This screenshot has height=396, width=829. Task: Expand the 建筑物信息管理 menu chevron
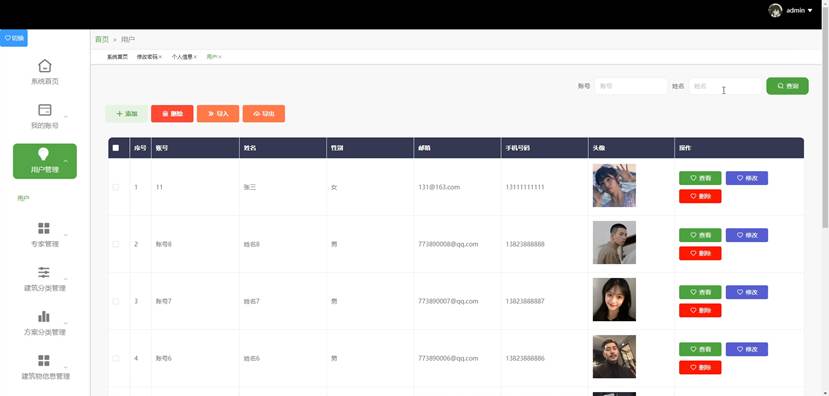pyautogui.click(x=66, y=367)
